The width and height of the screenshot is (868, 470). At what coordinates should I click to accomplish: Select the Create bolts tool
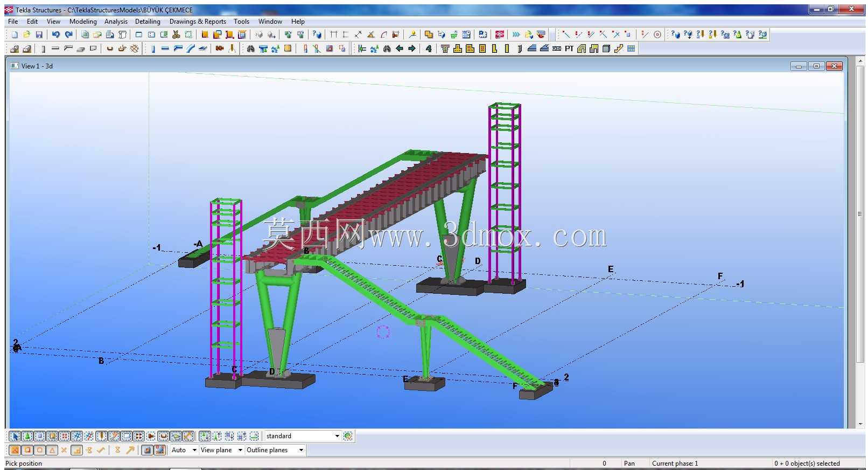(220, 49)
